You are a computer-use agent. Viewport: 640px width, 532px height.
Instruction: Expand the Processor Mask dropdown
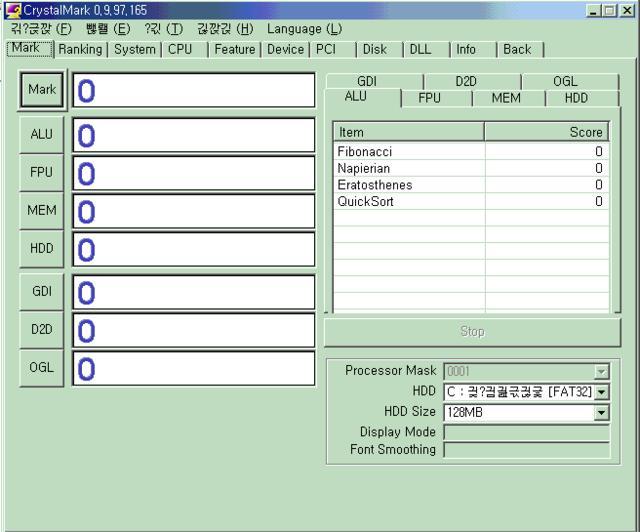601,372
